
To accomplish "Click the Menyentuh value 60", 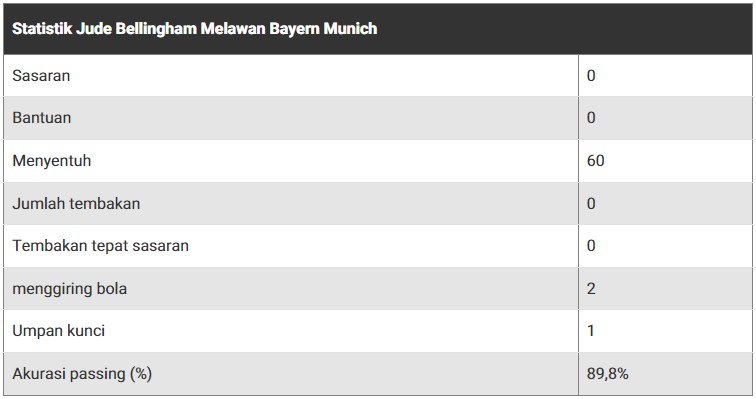I will pos(595,160).
